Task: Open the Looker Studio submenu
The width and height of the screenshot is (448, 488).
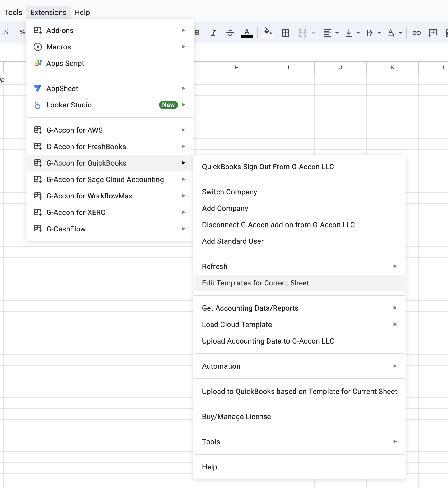Action: (x=110, y=105)
